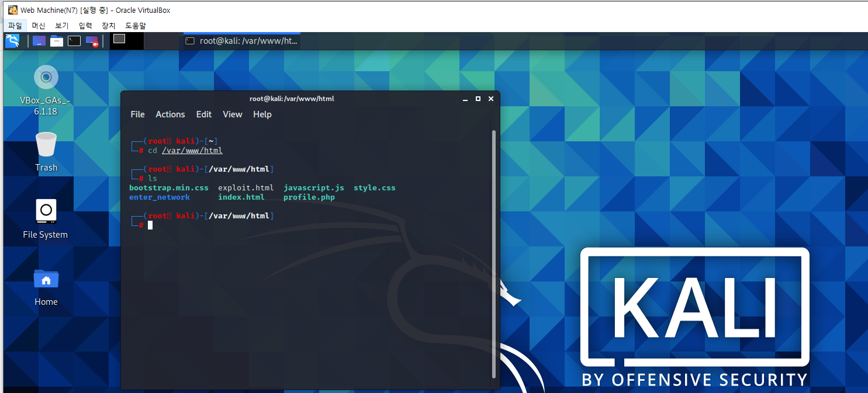Click enter_network in terminal listing
The image size is (868, 393).
[x=160, y=197]
